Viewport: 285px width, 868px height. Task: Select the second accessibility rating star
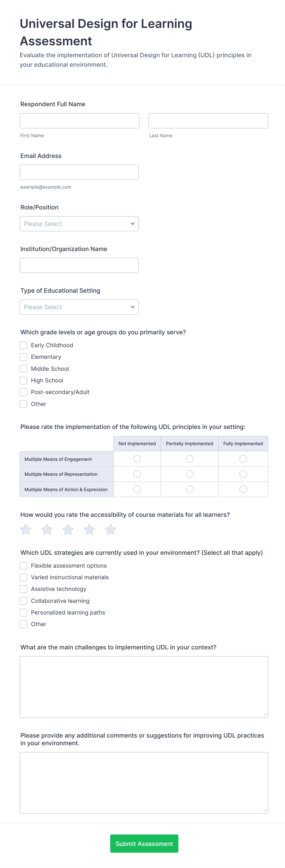point(47,530)
